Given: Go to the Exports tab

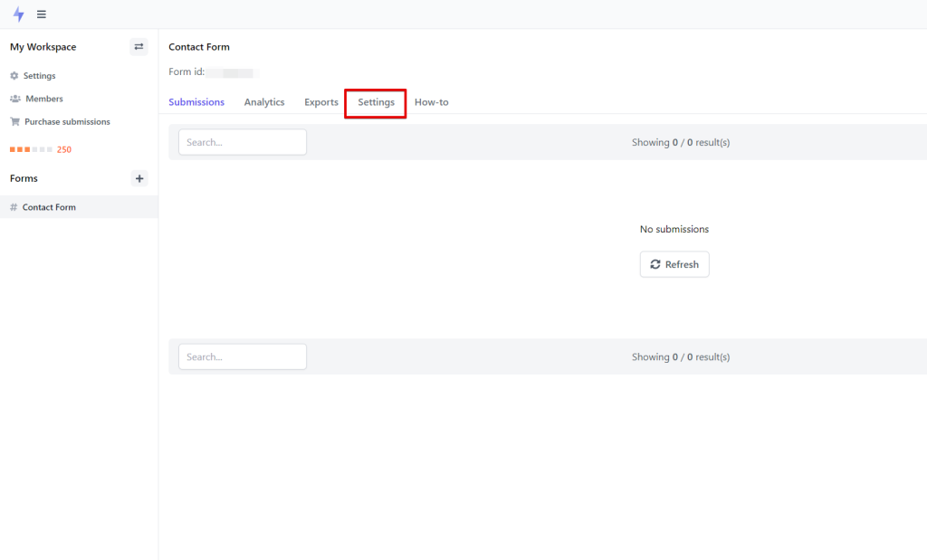Looking at the screenshot, I should [x=321, y=102].
